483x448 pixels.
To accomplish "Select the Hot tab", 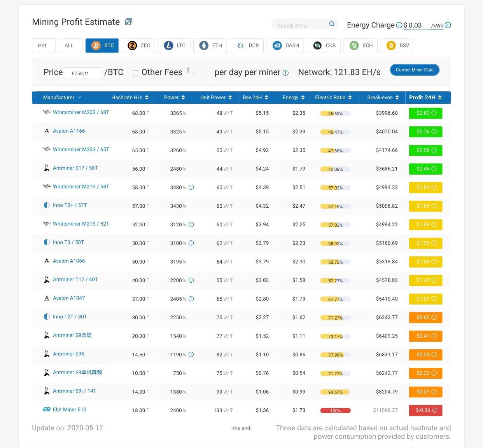I will click(44, 45).
